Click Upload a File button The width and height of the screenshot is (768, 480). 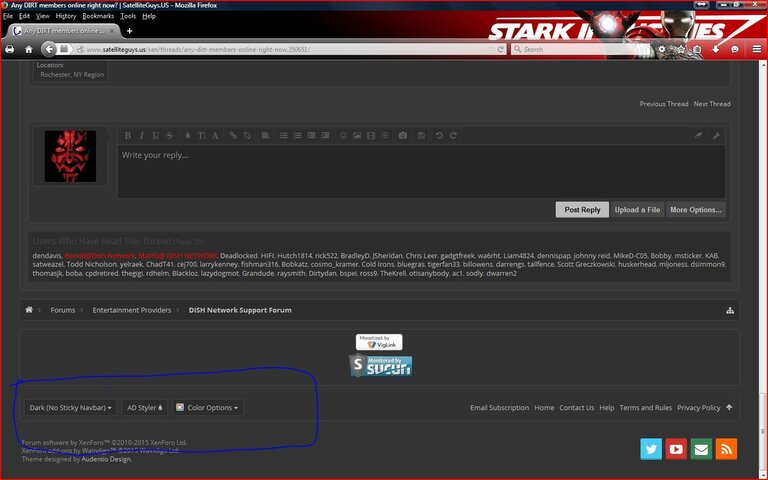coord(637,210)
